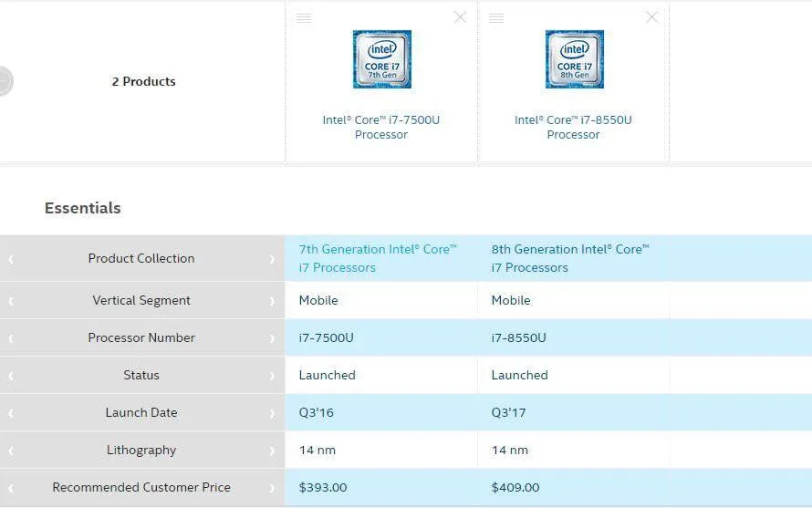Click the i7-8550U Mobile segment value
Viewport: 812px width, 508px height.
(511, 300)
